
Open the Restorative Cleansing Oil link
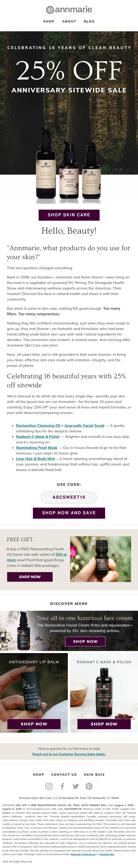pyautogui.click(x=38, y=426)
